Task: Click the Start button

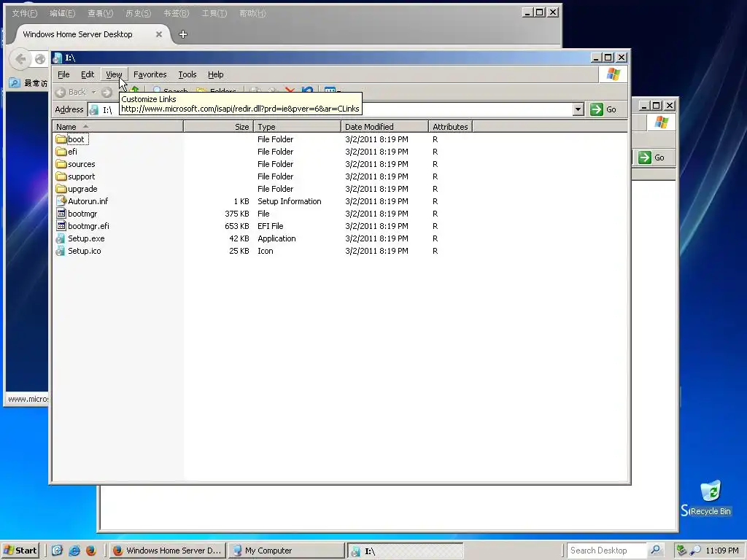Action: pyautogui.click(x=20, y=551)
